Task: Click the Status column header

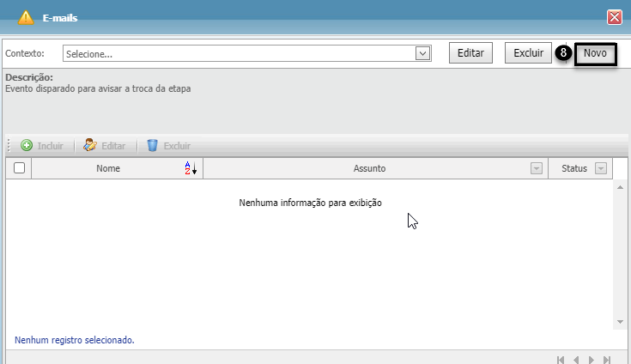Action: [574, 168]
